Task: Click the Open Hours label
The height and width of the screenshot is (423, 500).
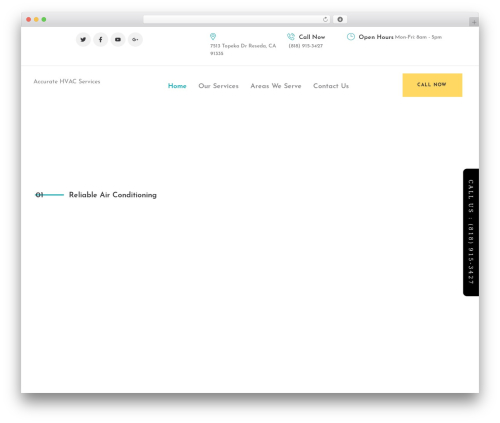Action: (376, 37)
